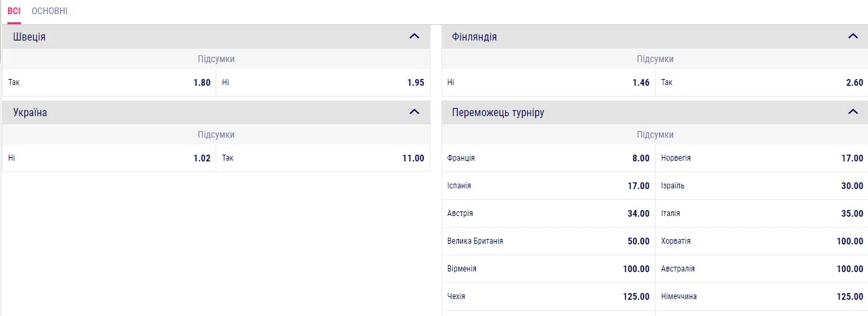Collapse the Швеція market section

coord(414,36)
